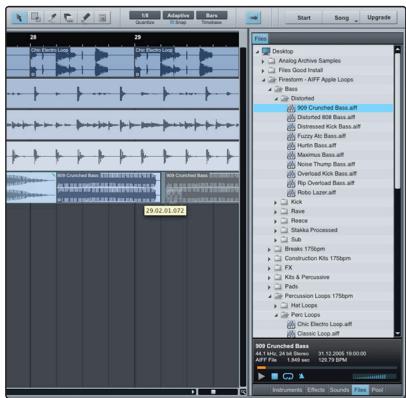
Task: Open the Start page
Action: [x=304, y=18]
